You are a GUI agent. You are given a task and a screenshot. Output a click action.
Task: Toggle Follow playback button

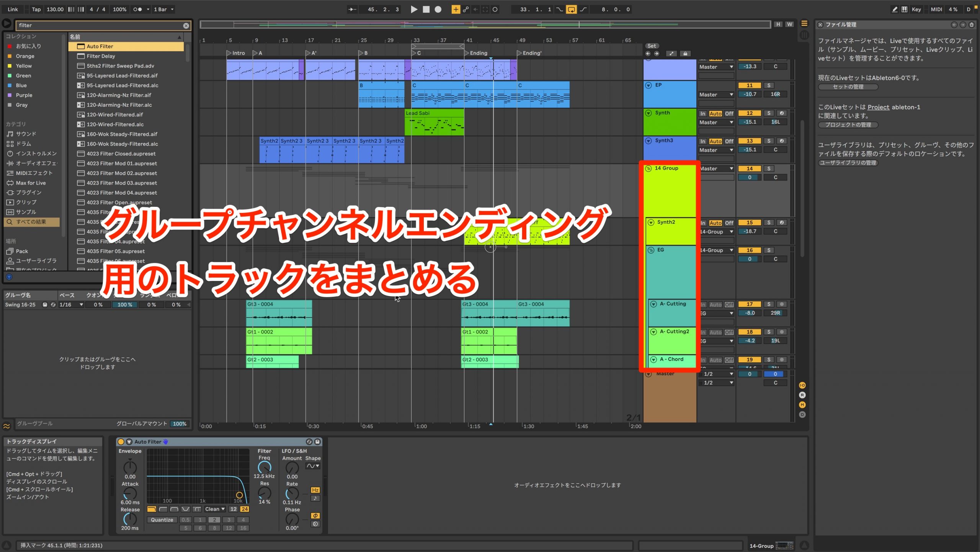coord(352,9)
